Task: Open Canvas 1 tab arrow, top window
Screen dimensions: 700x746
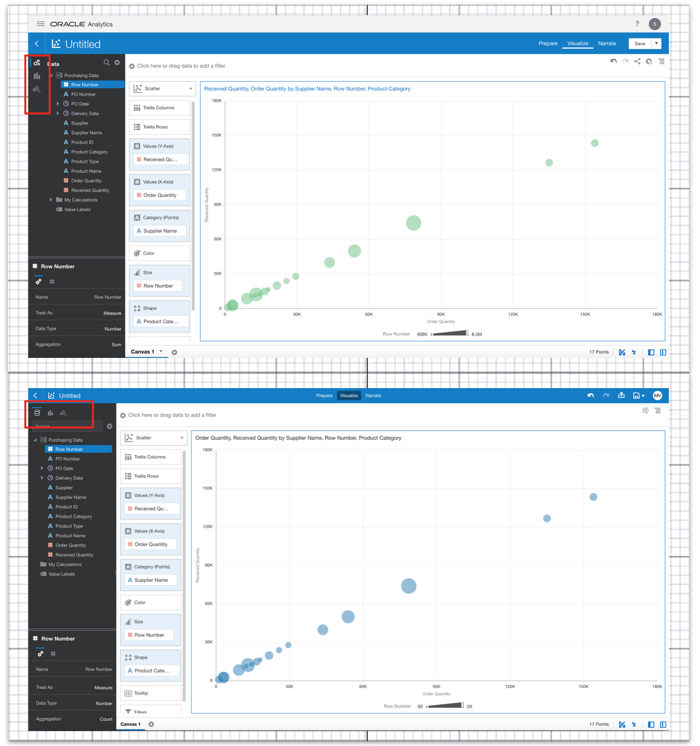Action: click(161, 352)
